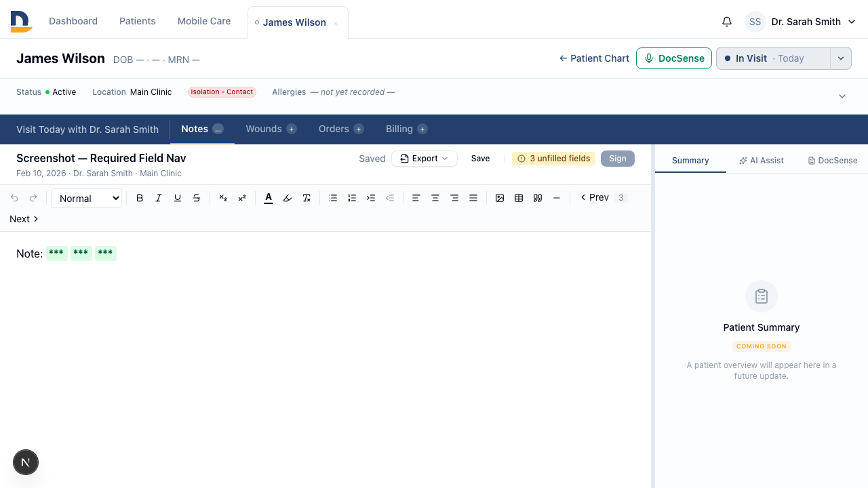Viewport: 868px width, 488px height.
Task: Select the Summary side panel tab
Action: click(690, 161)
